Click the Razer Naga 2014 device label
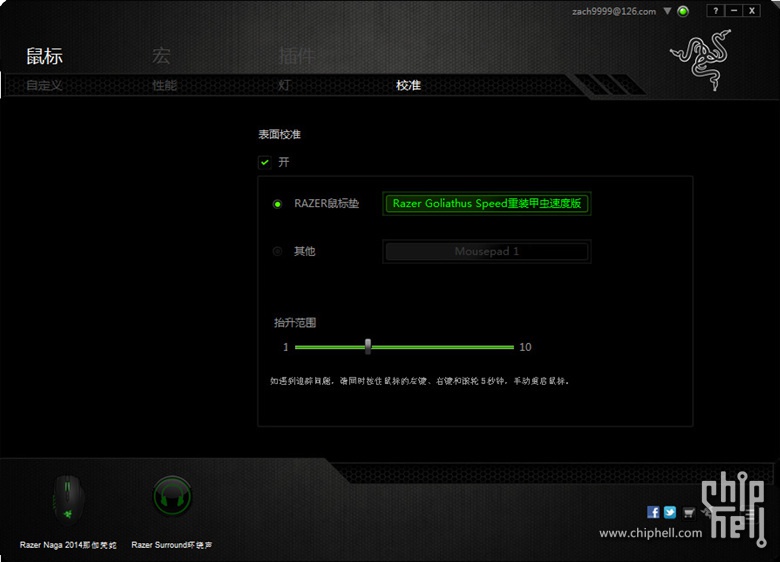 (68, 545)
